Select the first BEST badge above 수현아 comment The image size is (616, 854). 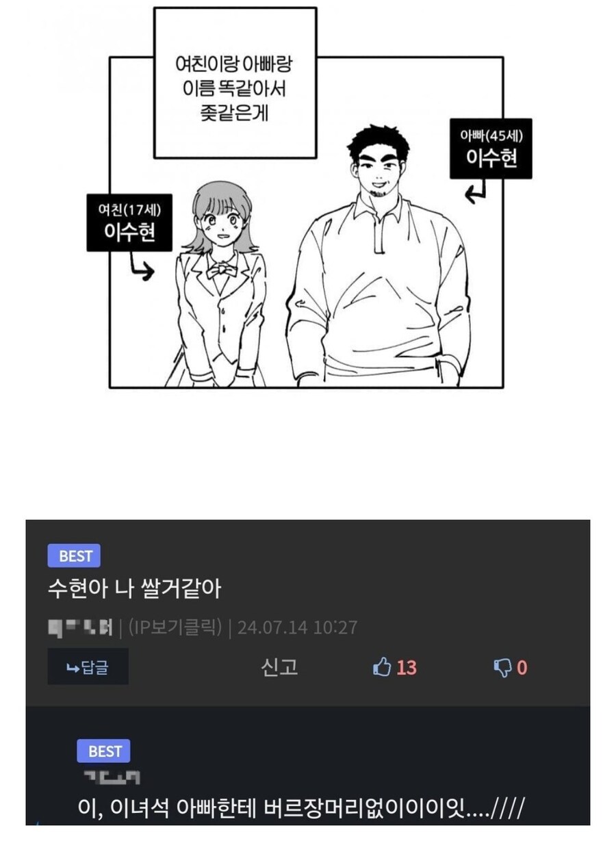pos(74,556)
